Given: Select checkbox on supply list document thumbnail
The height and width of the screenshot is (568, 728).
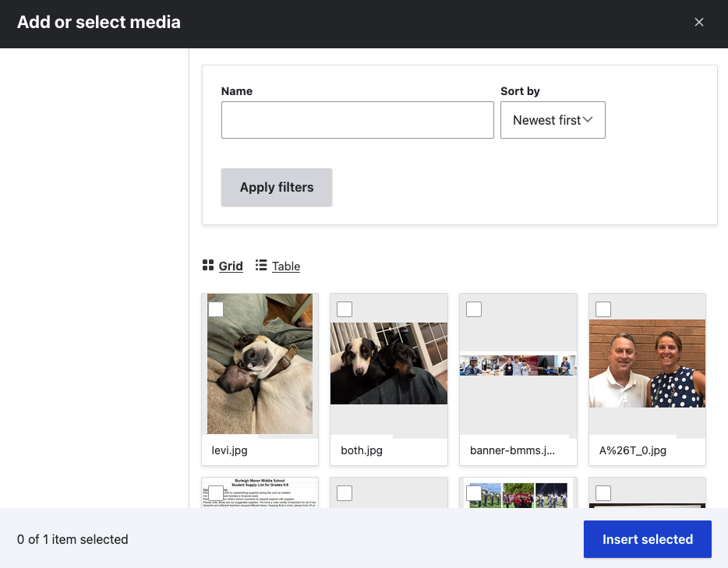Looking at the screenshot, I should coord(216,493).
